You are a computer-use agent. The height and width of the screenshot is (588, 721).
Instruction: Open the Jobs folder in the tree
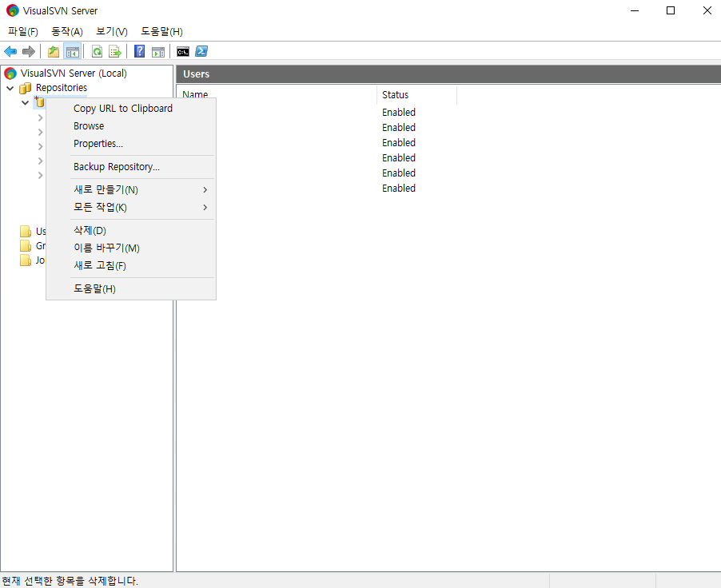click(33, 260)
